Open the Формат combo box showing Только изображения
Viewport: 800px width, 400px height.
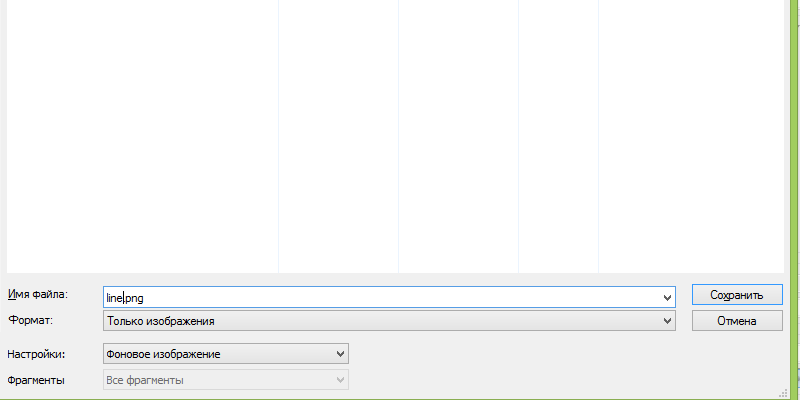click(380, 321)
